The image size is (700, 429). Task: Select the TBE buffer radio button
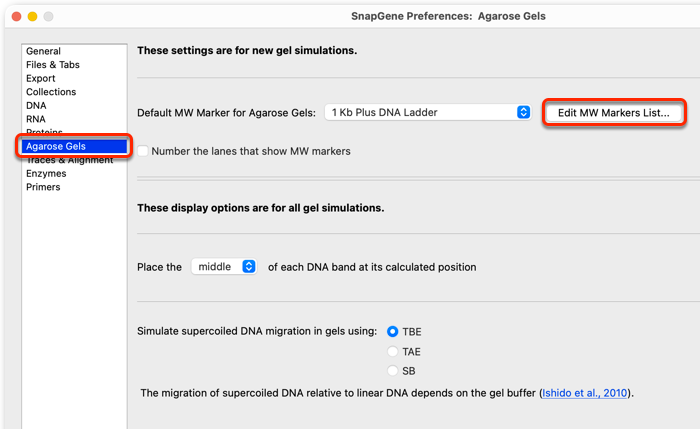[x=392, y=331]
